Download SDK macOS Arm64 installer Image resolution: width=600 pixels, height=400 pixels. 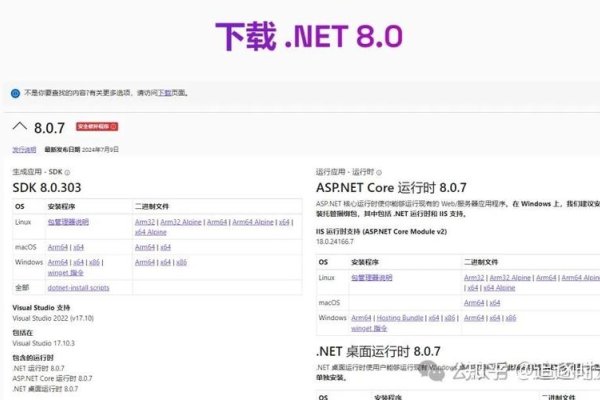point(57,247)
